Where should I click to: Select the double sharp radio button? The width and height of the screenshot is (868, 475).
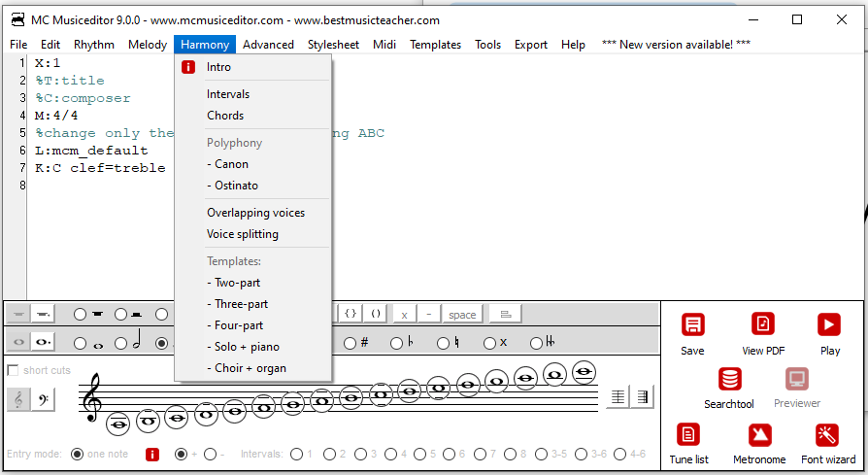[x=489, y=343]
